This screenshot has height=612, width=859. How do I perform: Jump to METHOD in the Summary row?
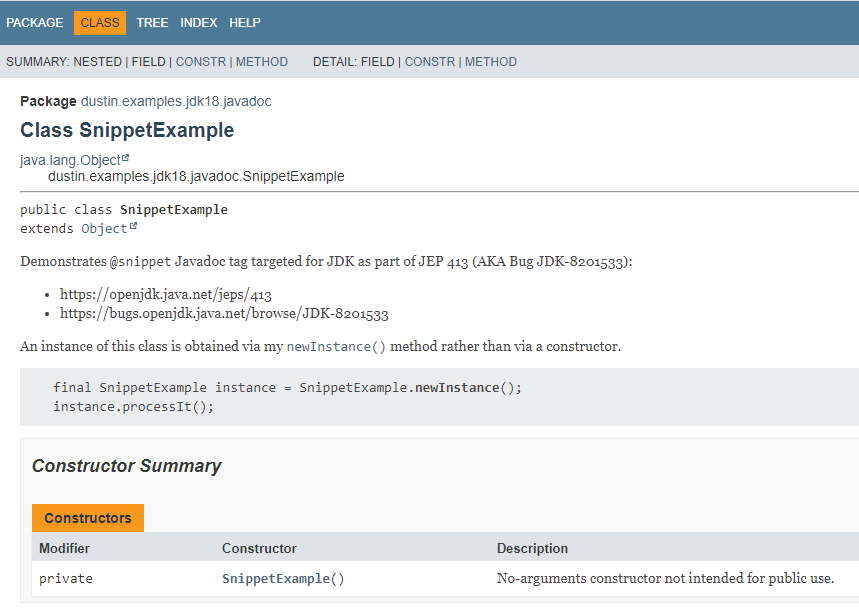[x=262, y=62]
